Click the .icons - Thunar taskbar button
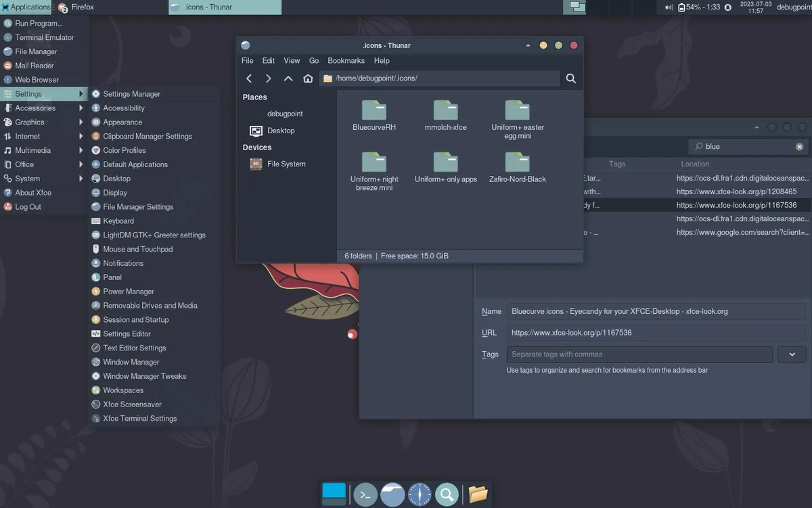This screenshot has height=508, width=812. click(x=225, y=7)
